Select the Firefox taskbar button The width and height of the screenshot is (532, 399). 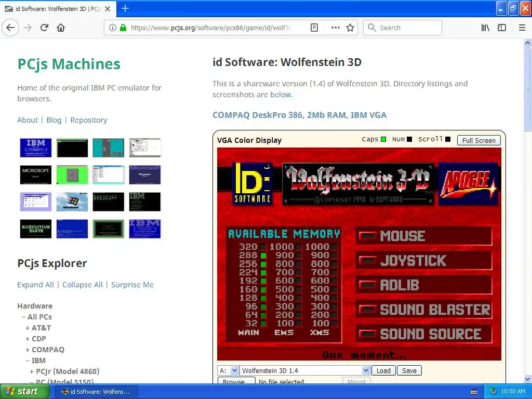click(x=96, y=392)
